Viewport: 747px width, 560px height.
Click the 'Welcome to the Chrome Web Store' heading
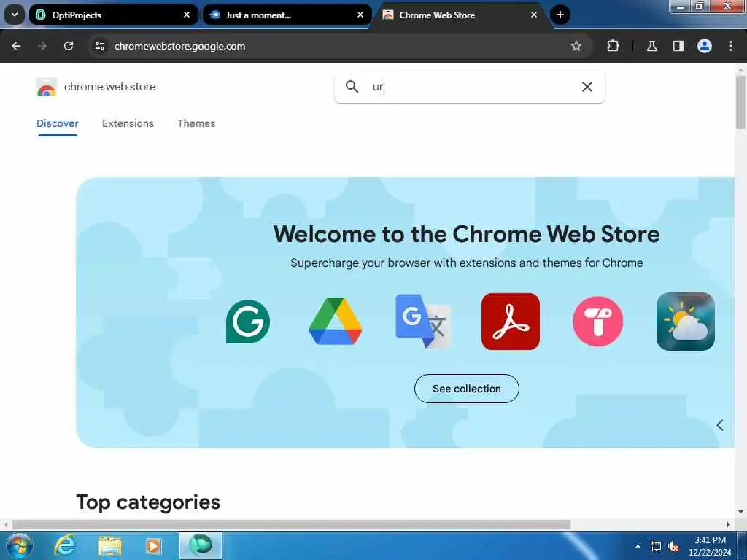466,234
